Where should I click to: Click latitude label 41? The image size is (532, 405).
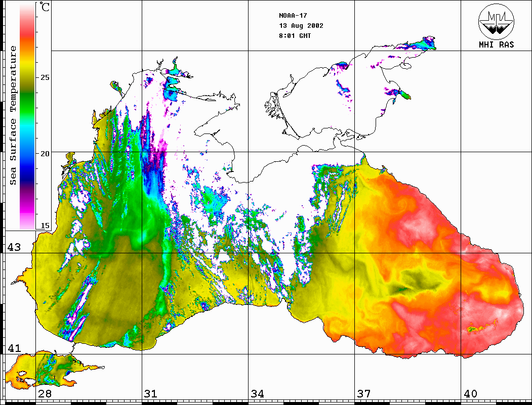point(14,348)
